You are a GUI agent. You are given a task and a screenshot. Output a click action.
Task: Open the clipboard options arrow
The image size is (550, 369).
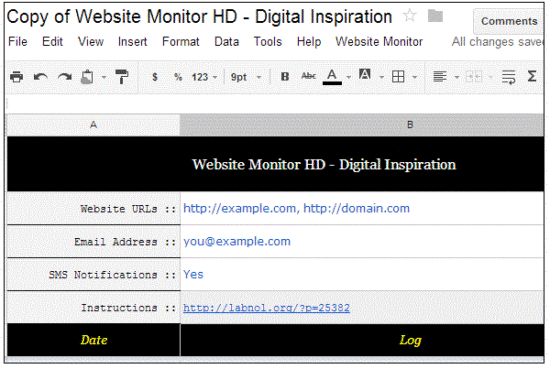coord(104,77)
